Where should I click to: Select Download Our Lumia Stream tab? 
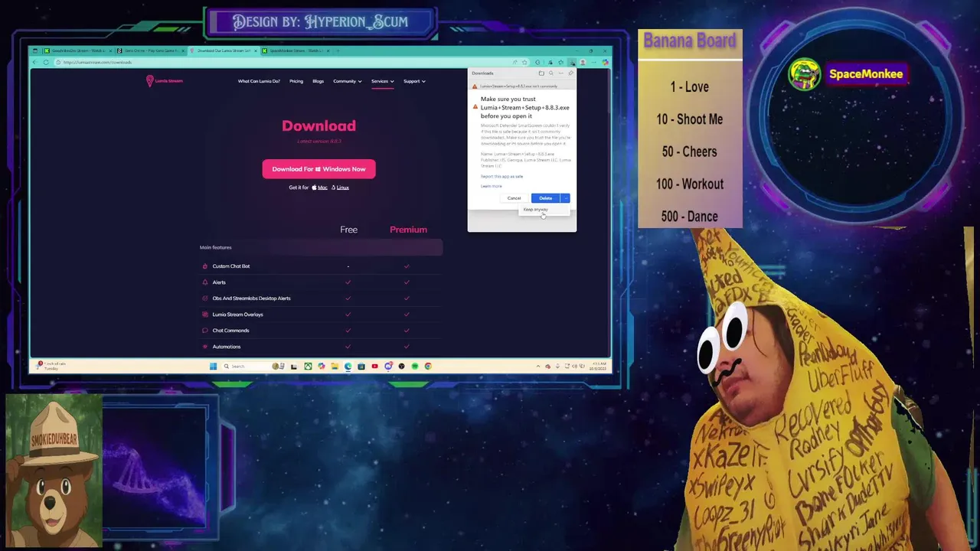point(222,51)
